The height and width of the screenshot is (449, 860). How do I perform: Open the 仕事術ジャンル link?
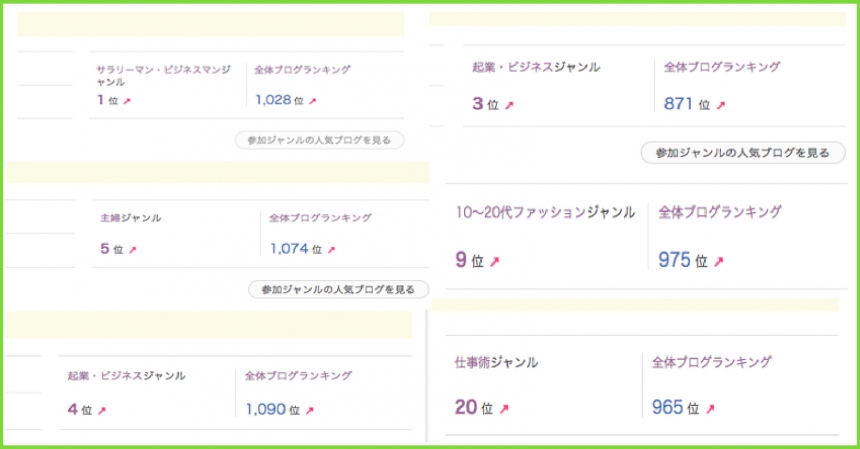[496, 362]
